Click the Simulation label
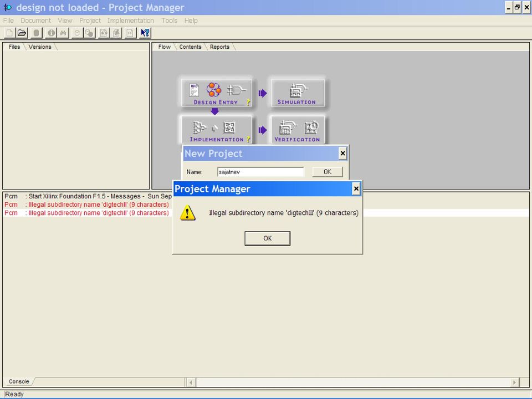 point(296,102)
